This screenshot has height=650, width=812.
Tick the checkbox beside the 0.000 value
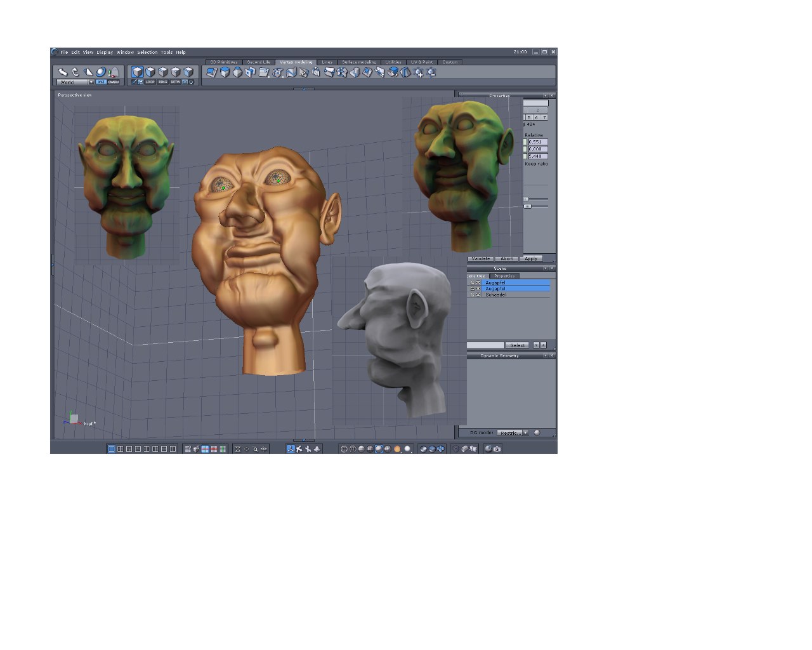tap(525, 149)
